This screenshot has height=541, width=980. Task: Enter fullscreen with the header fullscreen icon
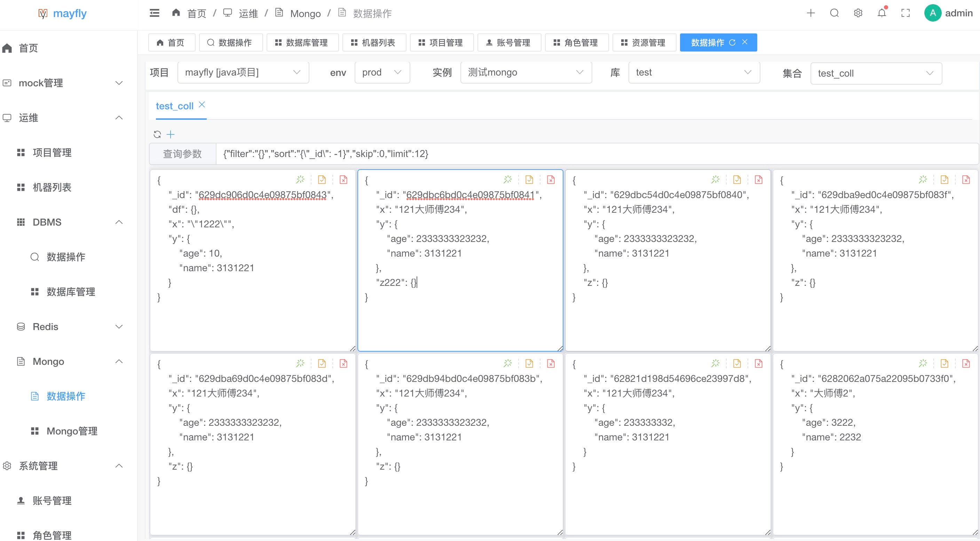(x=906, y=13)
